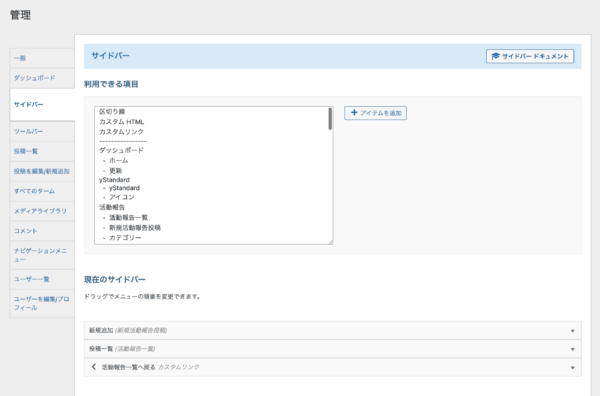
Task: Select 新規活動報告投稿 sub-item in list
Action: (135, 228)
